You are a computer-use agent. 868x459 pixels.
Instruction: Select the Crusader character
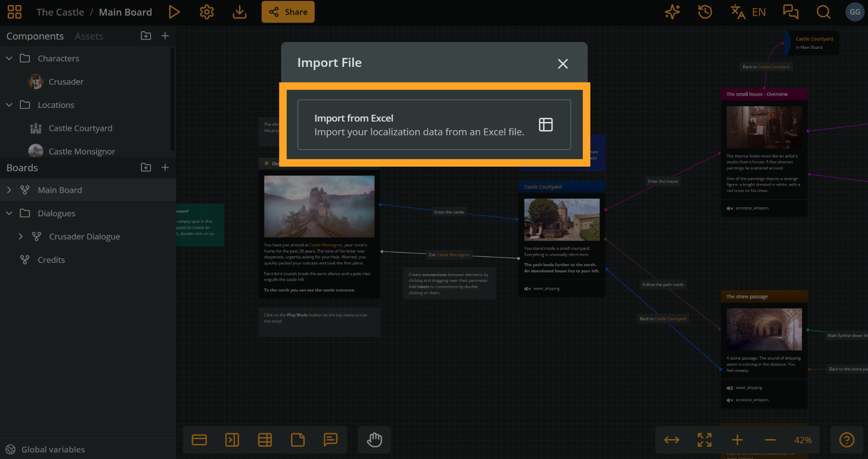pyautogui.click(x=66, y=82)
